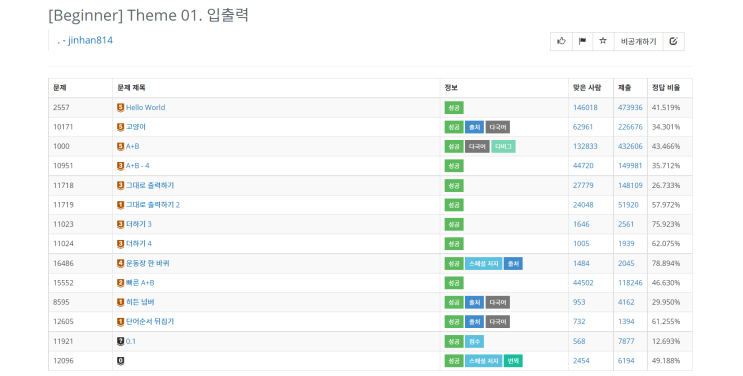The image size is (743, 376).
Task: Click the tier badge of problem 12096
Action: tap(120, 361)
